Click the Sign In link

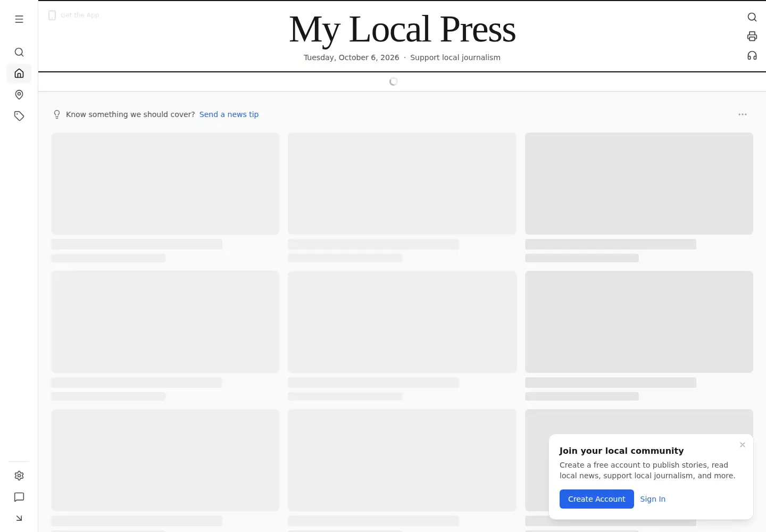(653, 499)
